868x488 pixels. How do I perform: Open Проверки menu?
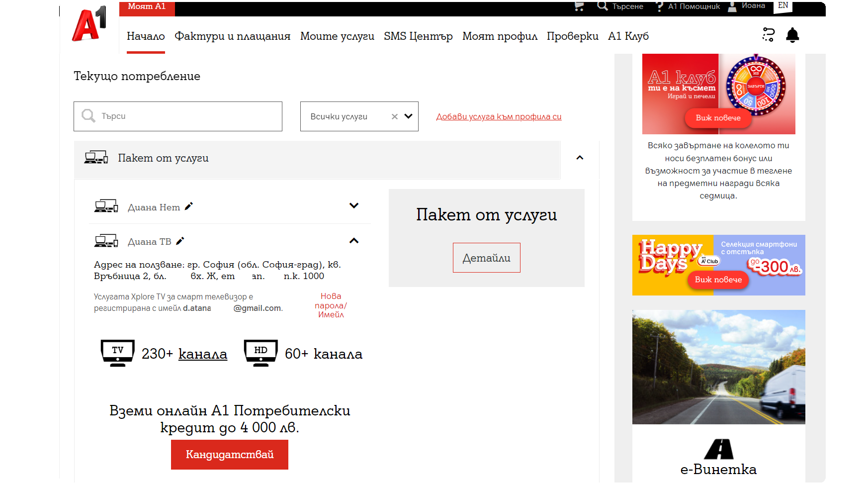pos(573,36)
